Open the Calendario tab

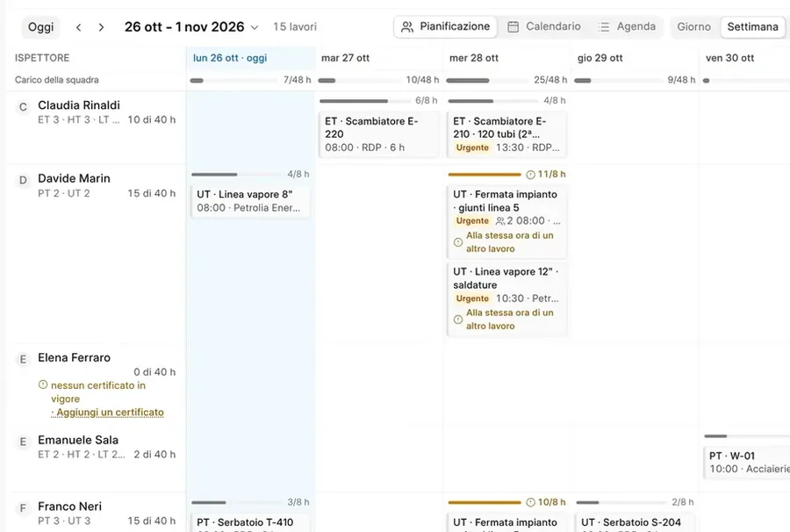pyautogui.click(x=543, y=26)
